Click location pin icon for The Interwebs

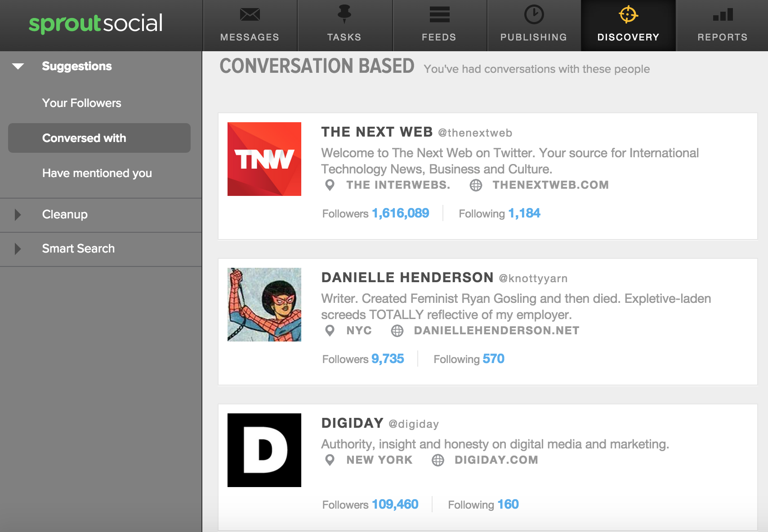[x=330, y=185]
